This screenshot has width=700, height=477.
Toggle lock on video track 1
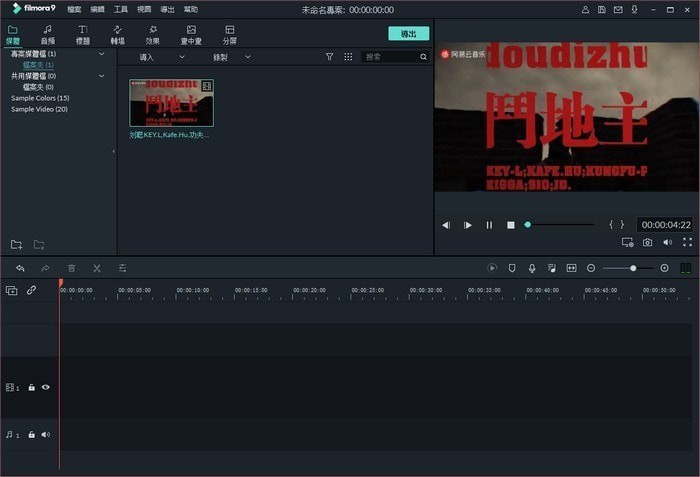tap(31, 387)
